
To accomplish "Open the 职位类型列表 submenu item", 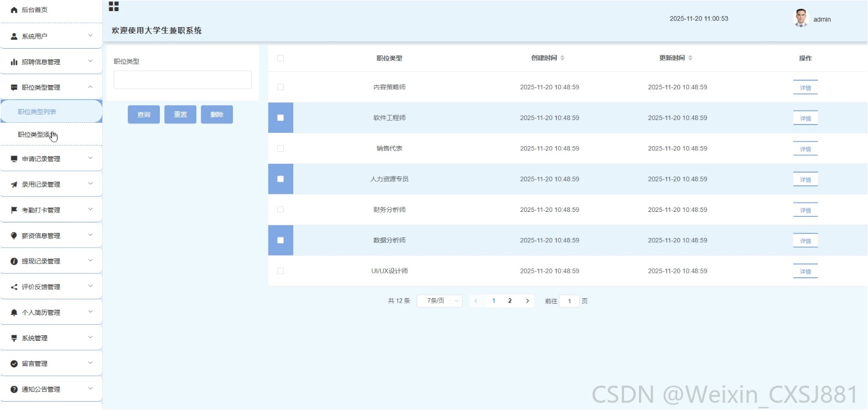I will pos(51,111).
